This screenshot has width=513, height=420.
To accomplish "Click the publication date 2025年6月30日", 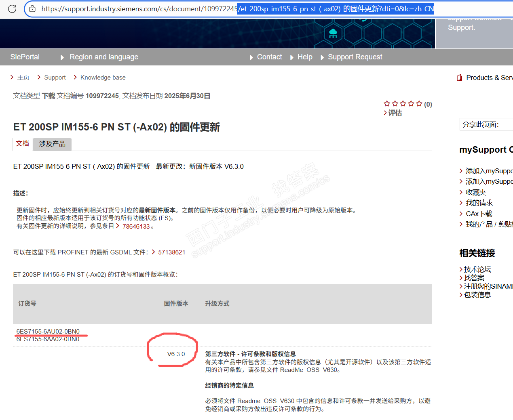I will point(187,96).
